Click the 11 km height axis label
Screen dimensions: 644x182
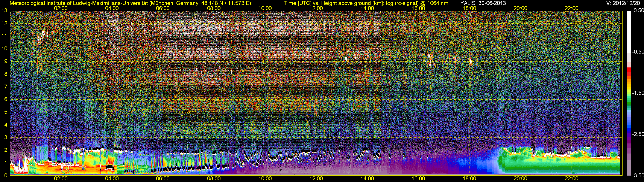(x=5, y=36)
